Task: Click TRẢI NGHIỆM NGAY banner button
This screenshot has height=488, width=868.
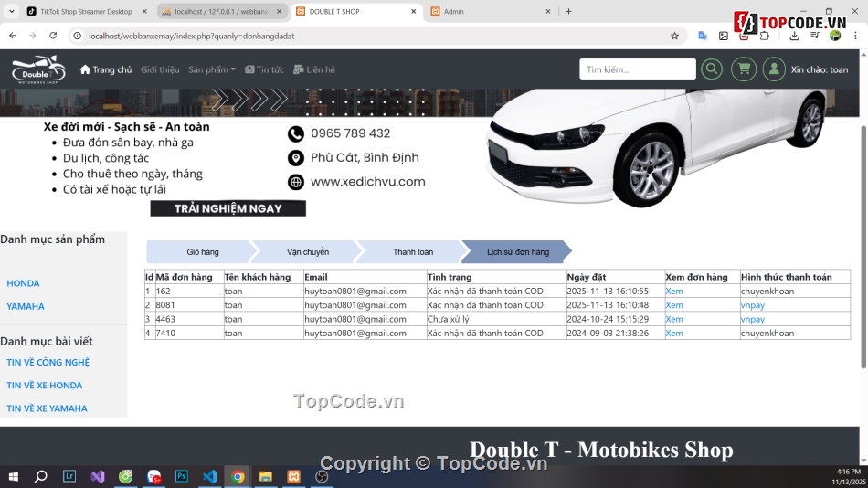Action: (228, 208)
